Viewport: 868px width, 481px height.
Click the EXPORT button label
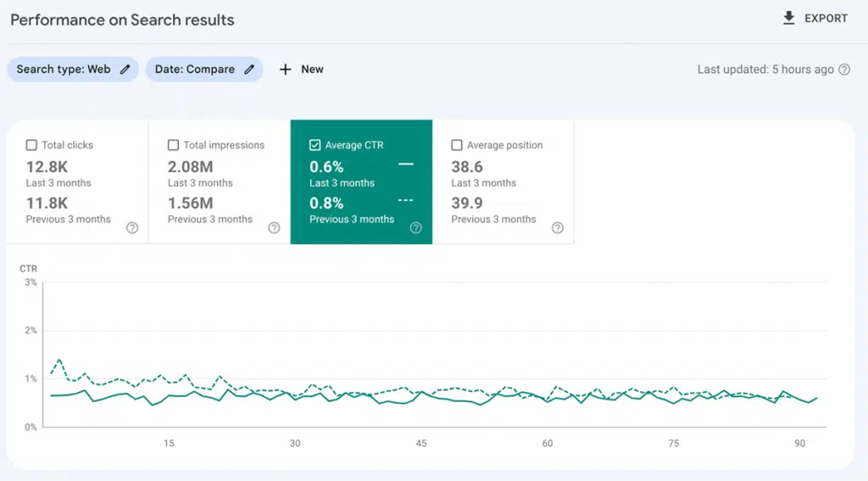(x=826, y=19)
